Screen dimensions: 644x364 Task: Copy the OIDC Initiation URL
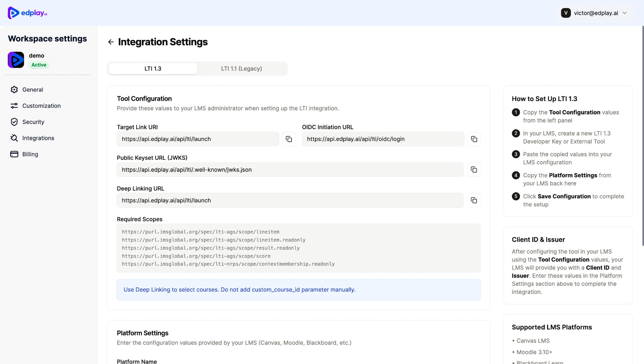tap(474, 139)
